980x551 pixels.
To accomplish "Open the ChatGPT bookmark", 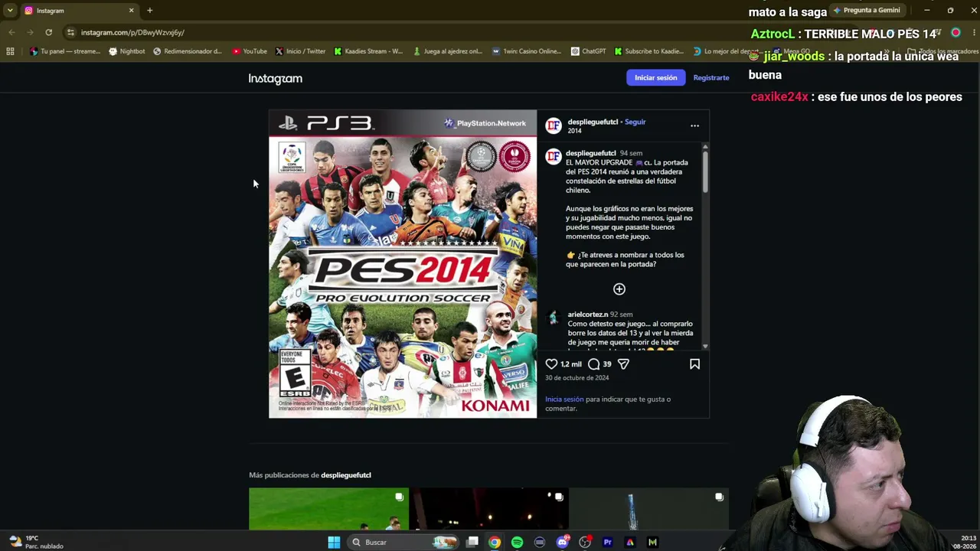I will point(588,51).
